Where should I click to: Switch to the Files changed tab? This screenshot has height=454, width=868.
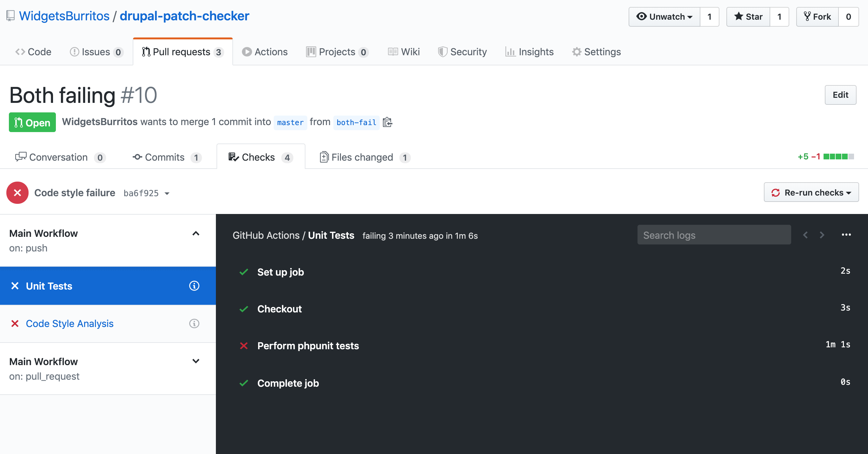365,157
